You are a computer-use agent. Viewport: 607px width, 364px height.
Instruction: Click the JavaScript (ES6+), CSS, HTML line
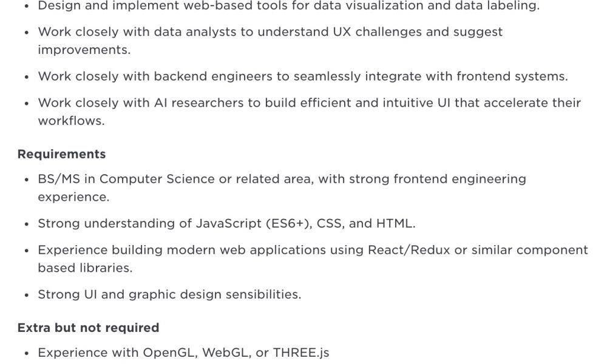226,224
